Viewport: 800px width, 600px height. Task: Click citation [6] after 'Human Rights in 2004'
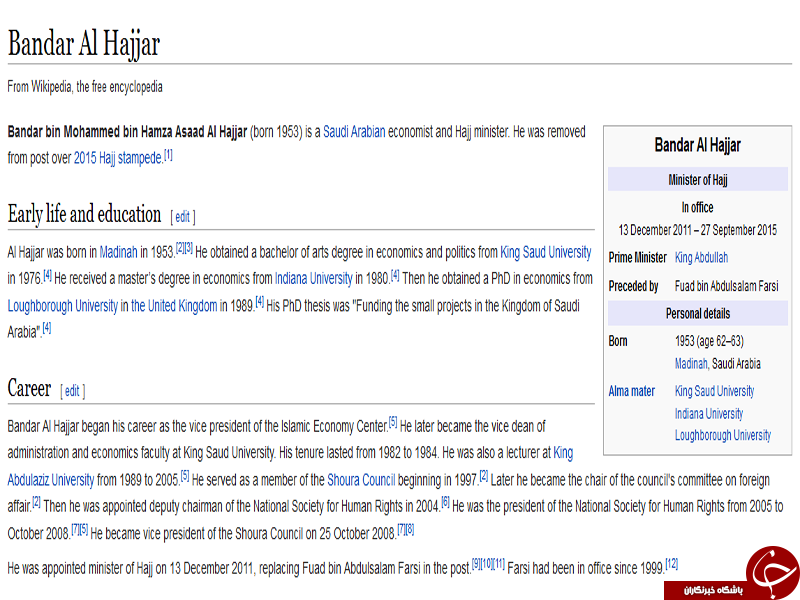coord(445,502)
